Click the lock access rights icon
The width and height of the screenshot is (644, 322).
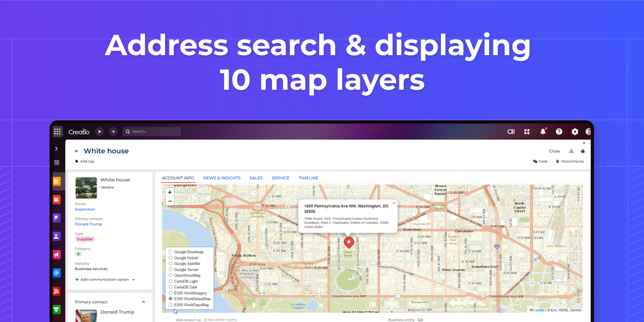582,151
